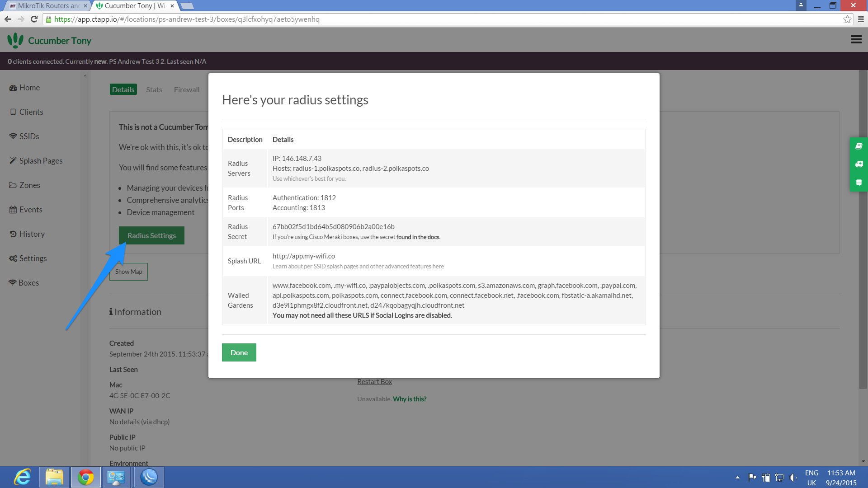Close the MikroTik Routers tab
The width and height of the screenshot is (868, 488).
coord(85,6)
